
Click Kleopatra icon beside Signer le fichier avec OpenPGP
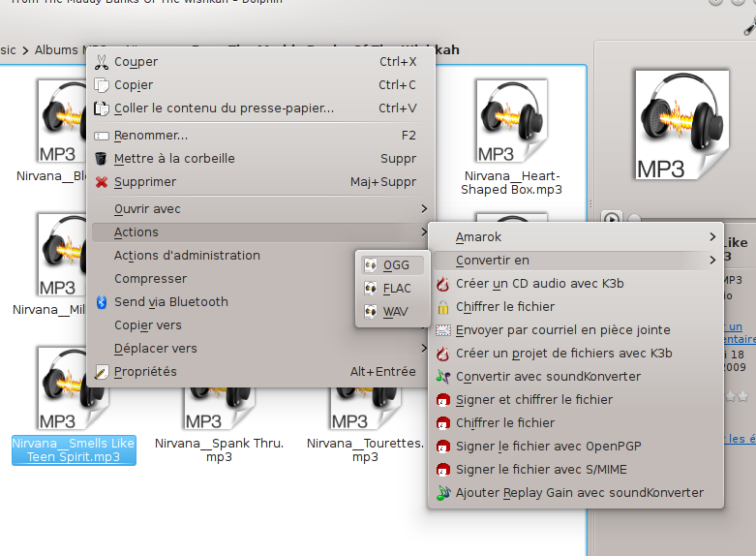(443, 447)
